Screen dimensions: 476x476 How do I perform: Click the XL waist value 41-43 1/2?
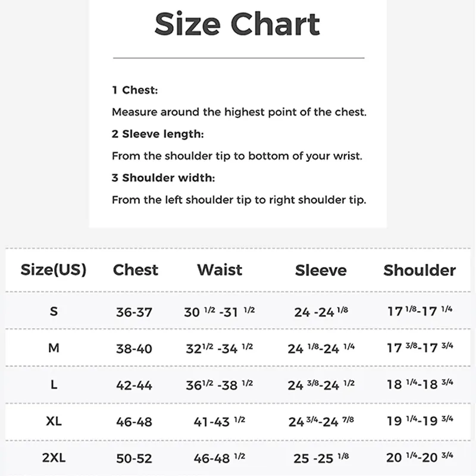[219, 421]
